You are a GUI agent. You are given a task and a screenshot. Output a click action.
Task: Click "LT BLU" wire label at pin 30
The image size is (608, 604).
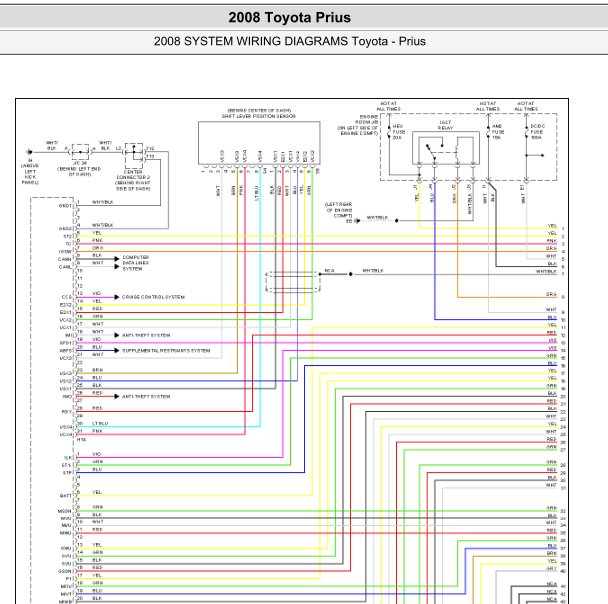click(100, 423)
